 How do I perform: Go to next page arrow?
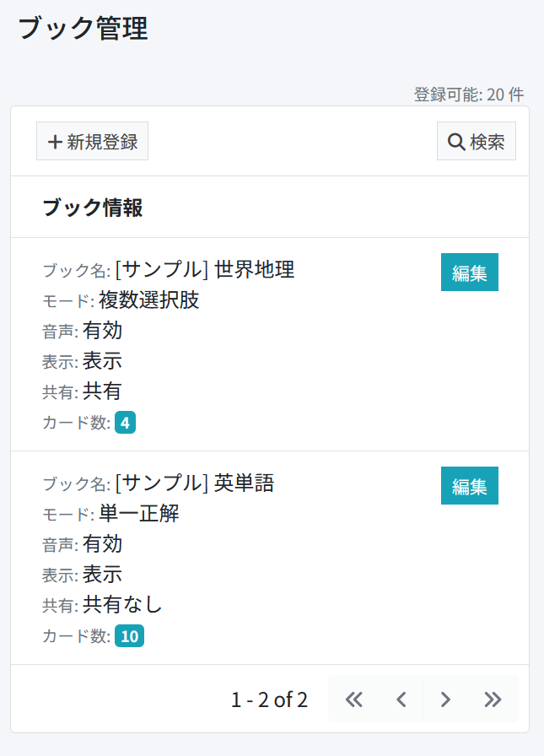coord(445,699)
